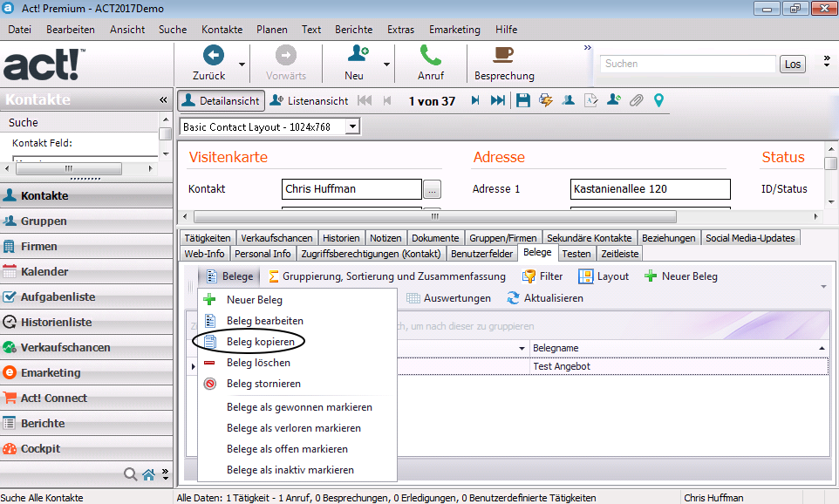
Task: Go to next record navigation icon
Action: pyautogui.click(x=475, y=100)
